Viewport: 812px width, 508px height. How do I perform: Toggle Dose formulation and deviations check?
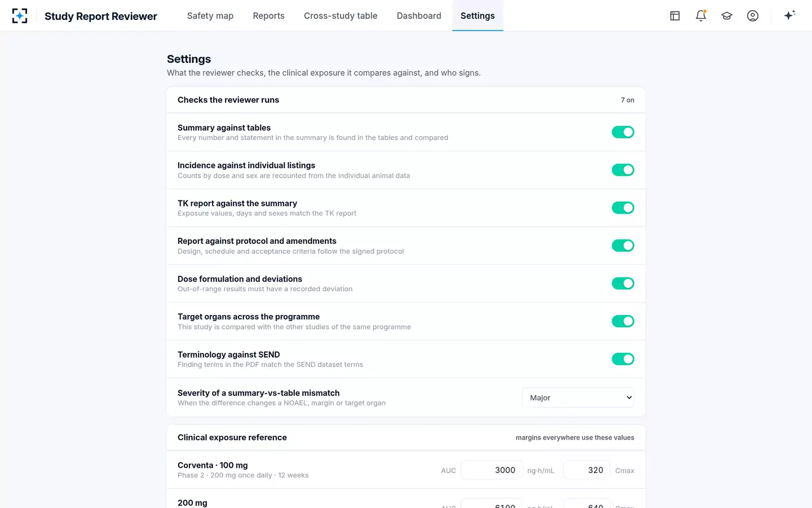623,283
